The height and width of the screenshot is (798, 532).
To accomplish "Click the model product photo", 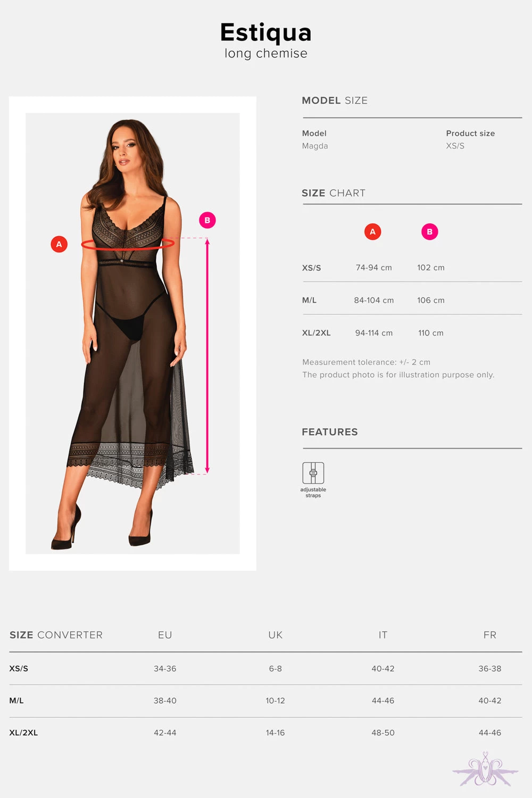I will coord(132,334).
